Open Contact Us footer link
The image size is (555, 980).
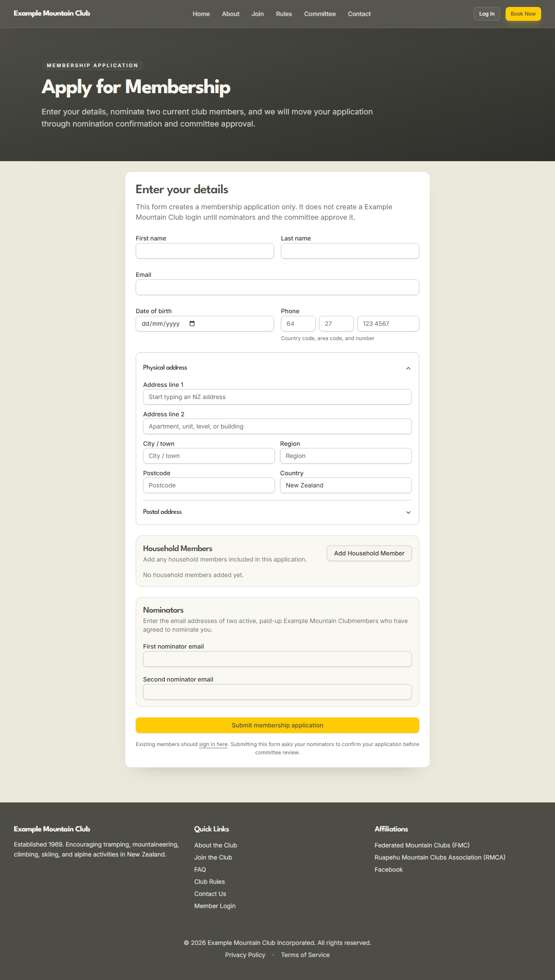pyautogui.click(x=210, y=894)
